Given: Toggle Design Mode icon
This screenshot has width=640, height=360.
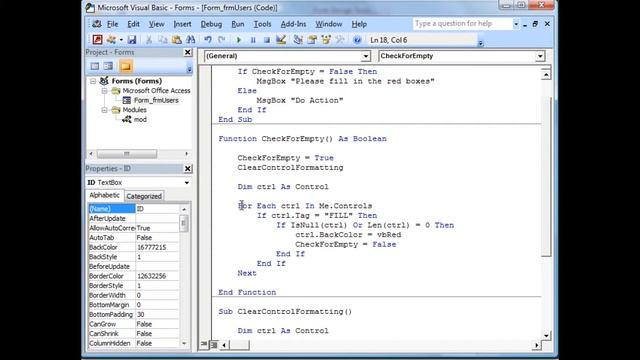Looking at the screenshot, I should point(281,40).
